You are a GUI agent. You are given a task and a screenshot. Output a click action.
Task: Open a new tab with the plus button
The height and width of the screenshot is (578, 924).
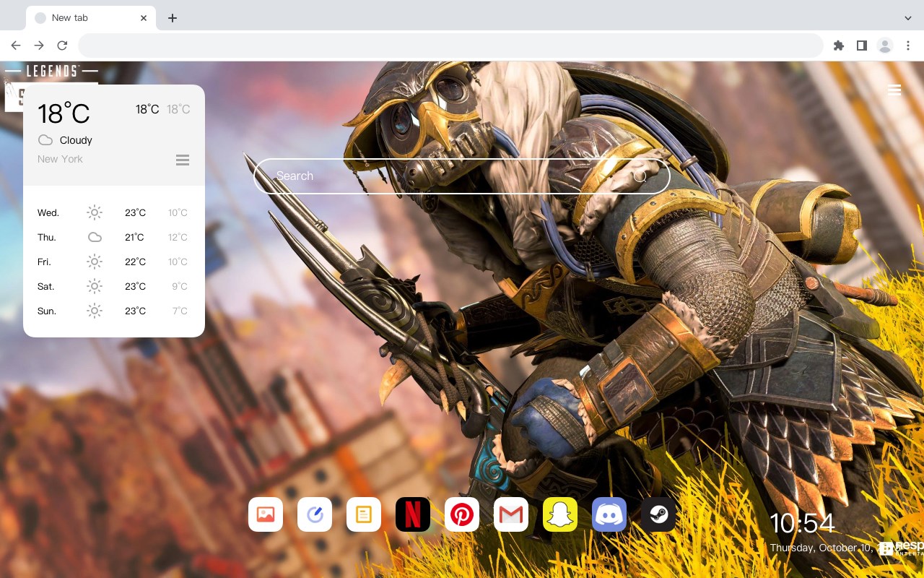click(172, 18)
